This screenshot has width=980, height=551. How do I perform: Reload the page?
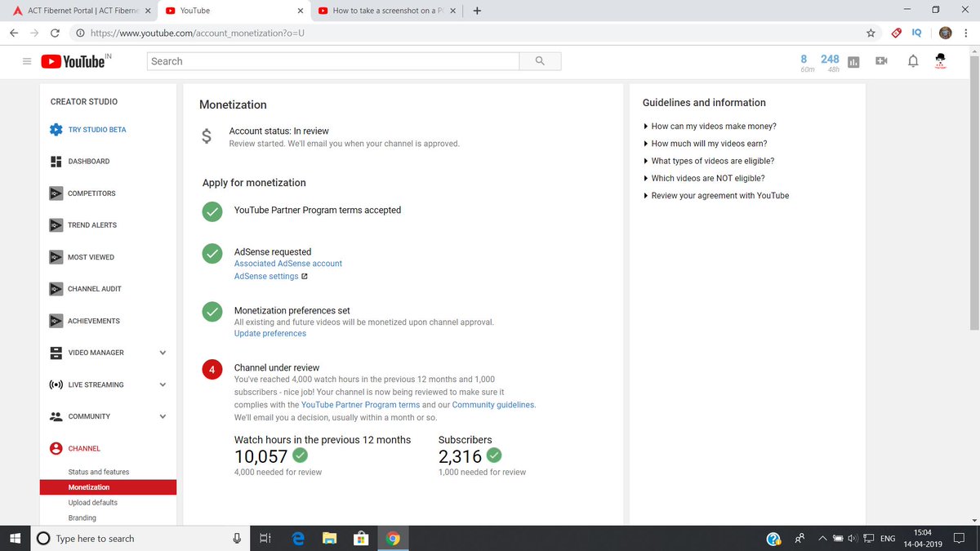click(x=55, y=33)
